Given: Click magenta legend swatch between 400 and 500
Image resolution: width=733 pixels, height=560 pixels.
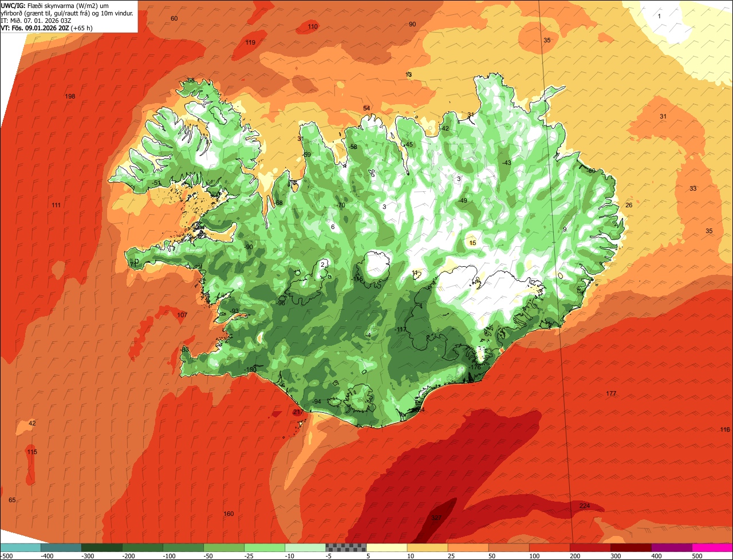Looking at the screenshot, I should click(671, 547).
